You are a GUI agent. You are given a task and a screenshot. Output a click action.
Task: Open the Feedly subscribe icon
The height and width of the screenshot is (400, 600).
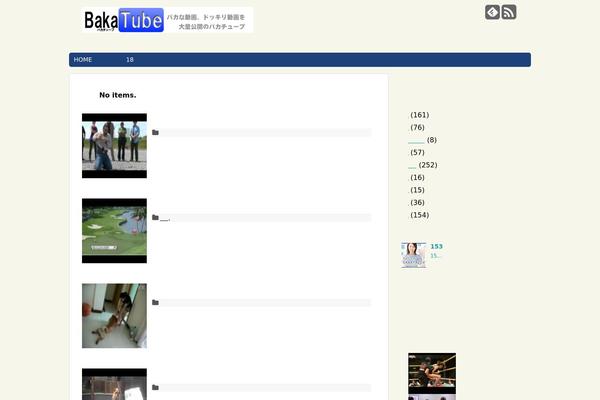click(492, 12)
